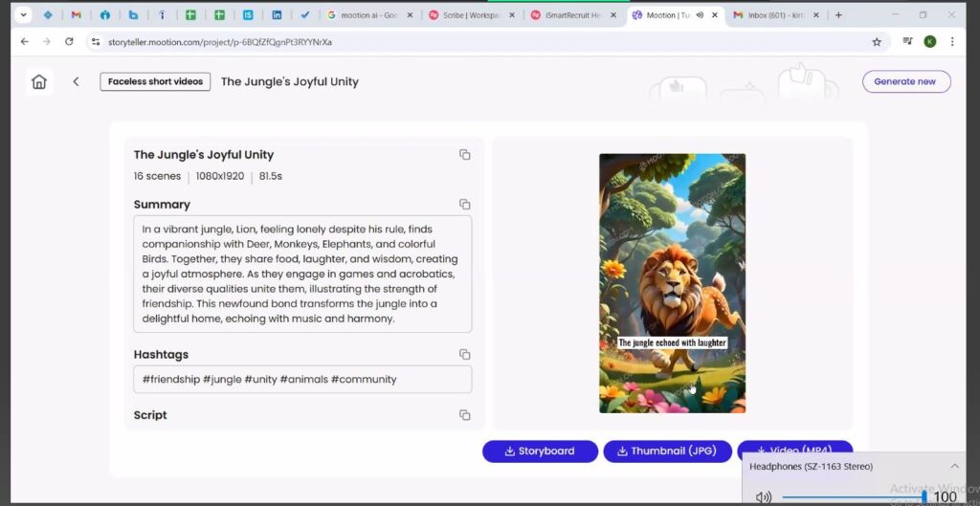Go to the Mootion home icon
Viewport: 980px width, 506px height.
pyautogui.click(x=38, y=82)
